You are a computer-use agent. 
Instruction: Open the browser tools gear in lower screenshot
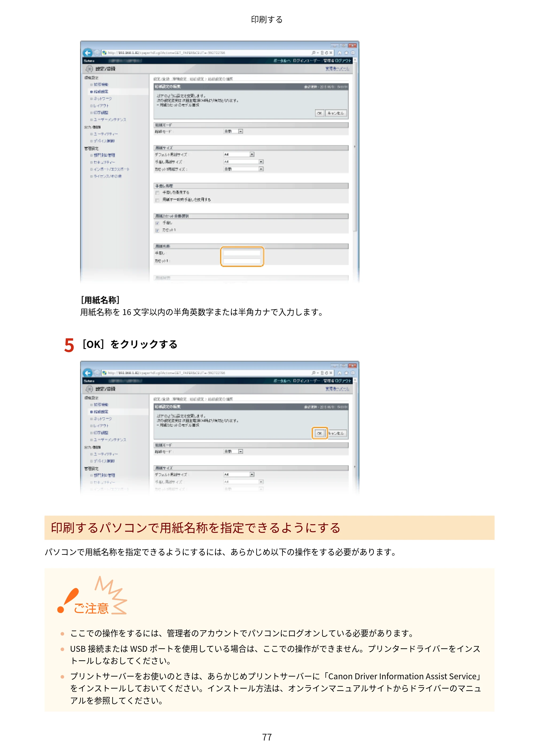tap(353, 373)
